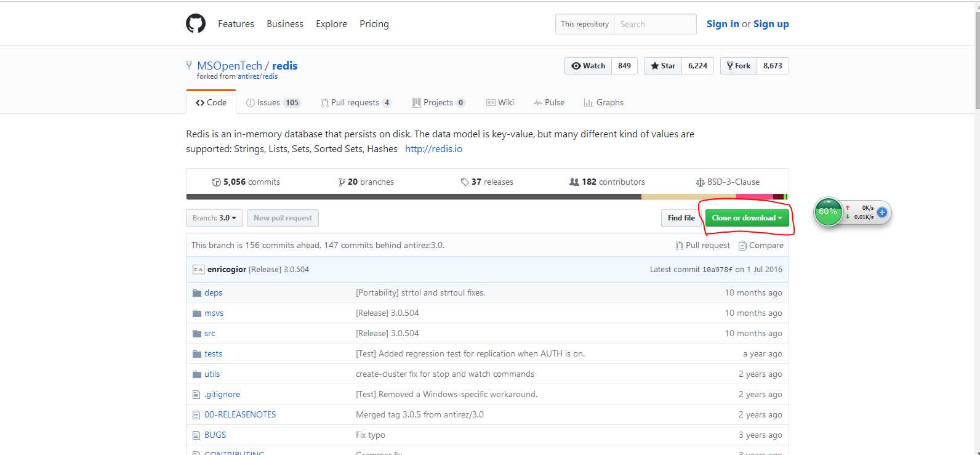Open the Business navigation link

click(x=285, y=23)
